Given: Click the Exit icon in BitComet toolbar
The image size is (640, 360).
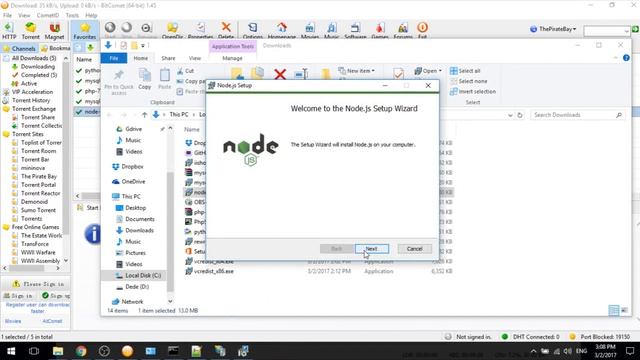Looking at the screenshot, I should (x=422, y=31).
